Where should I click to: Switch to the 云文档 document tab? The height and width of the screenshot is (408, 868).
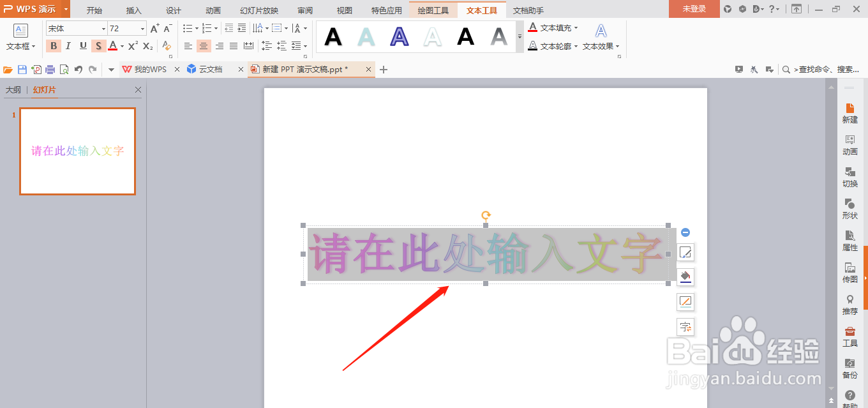[x=212, y=68]
